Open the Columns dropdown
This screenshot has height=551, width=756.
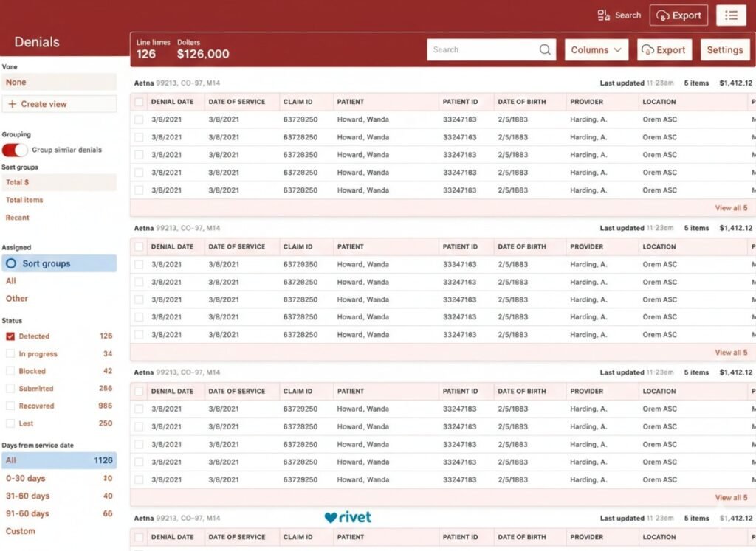tap(597, 50)
